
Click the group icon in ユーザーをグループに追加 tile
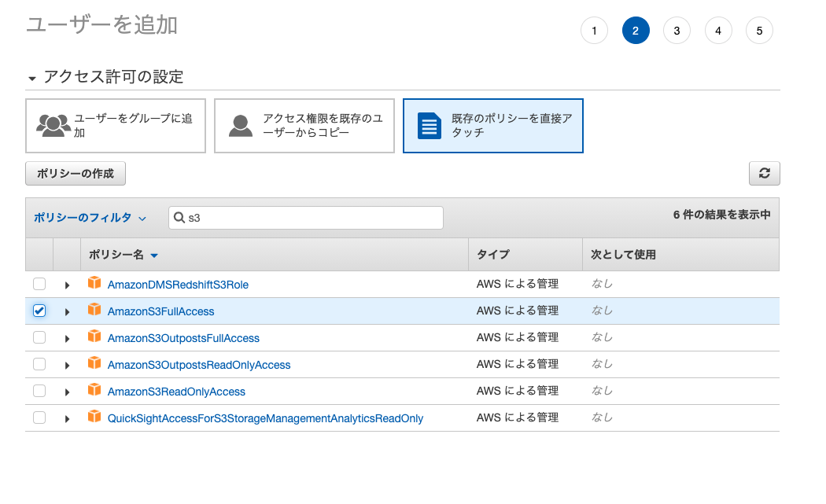[x=49, y=124]
